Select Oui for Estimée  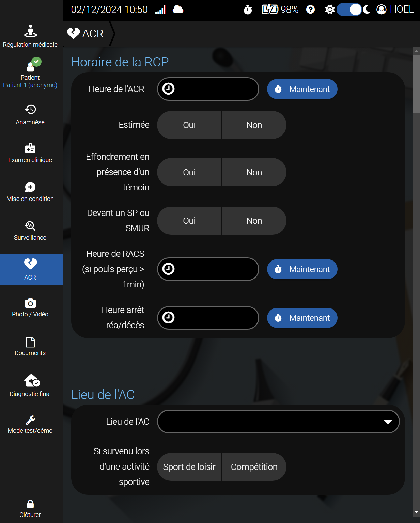pos(189,125)
